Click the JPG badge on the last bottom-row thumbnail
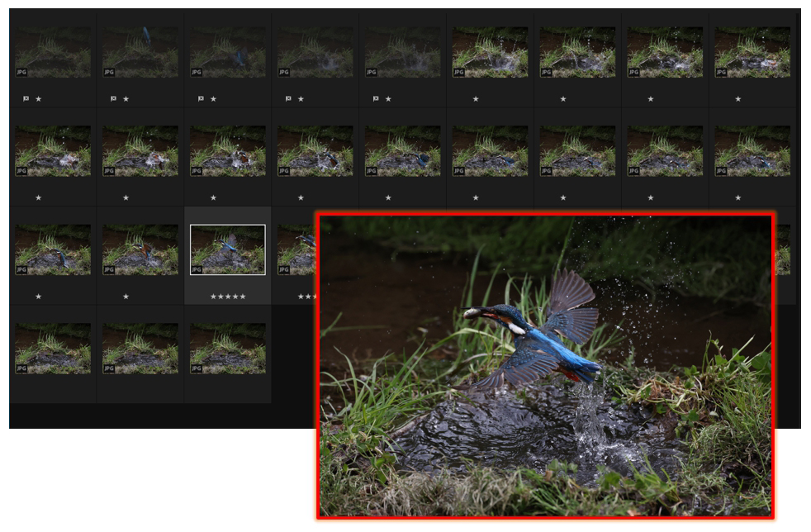 click(196, 368)
